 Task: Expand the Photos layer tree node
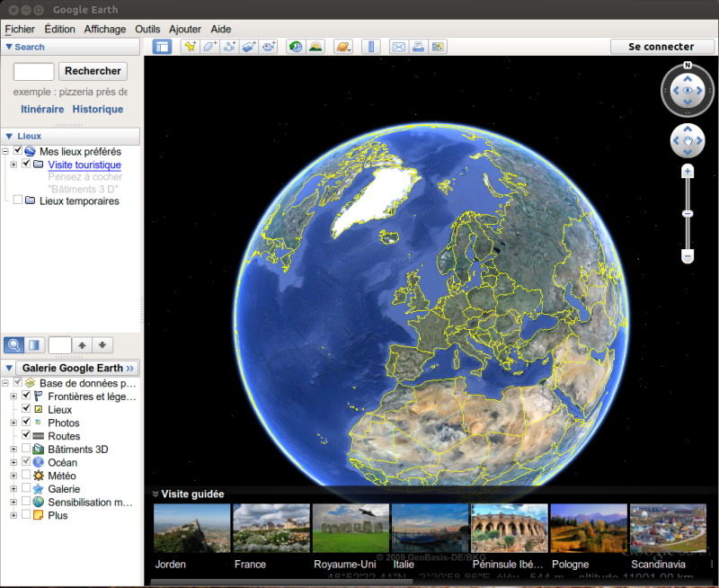pos(13,423)
